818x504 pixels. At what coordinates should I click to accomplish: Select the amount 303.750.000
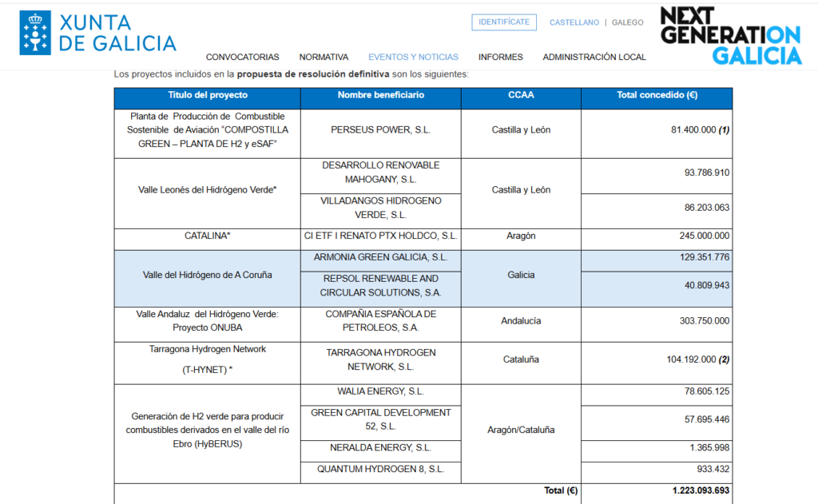[x=705, y=321]
